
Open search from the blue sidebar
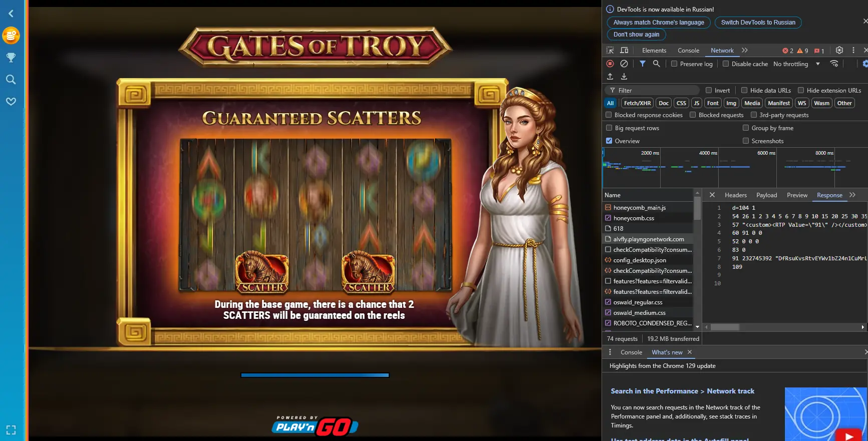point(11,80)
